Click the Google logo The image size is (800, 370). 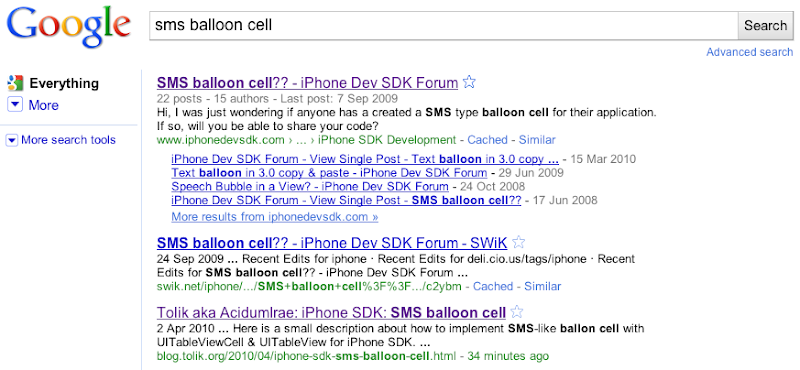coord(68,29)
